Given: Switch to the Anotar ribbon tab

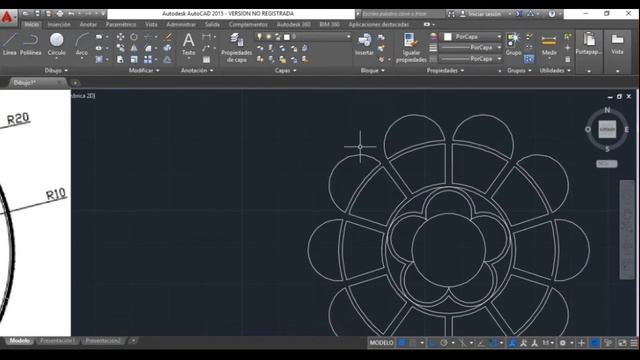Looking at the screenshot, I should click(x=88, y=24).
